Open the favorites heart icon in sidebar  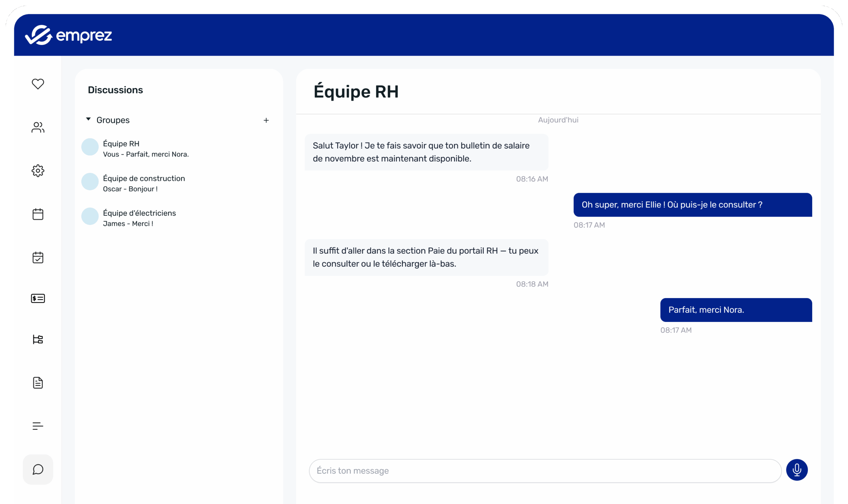click(38, 83)
